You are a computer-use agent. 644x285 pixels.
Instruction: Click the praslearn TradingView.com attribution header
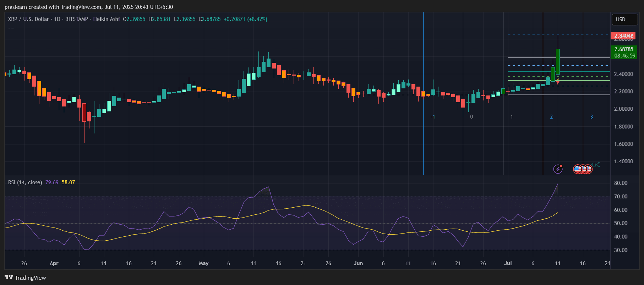(89, 7)
